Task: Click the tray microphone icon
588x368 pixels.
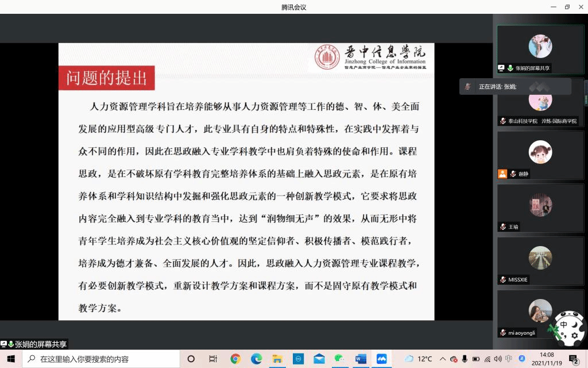Action: (x=465, y=359)
